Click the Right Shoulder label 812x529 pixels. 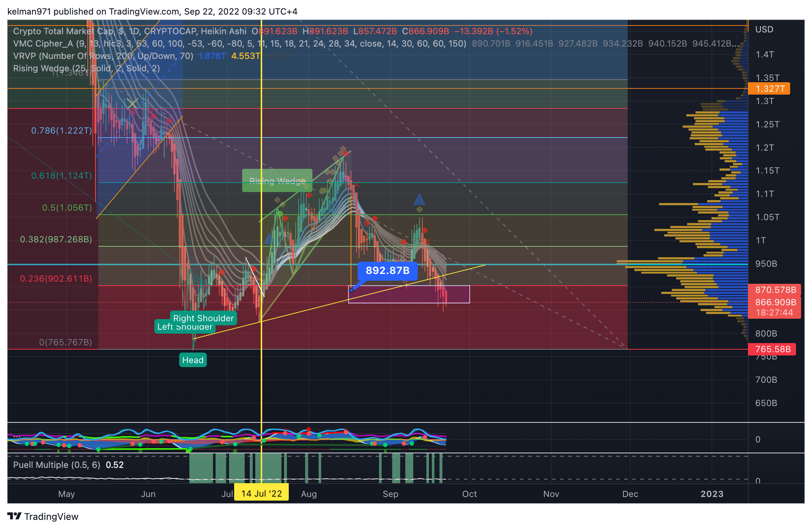(x=203, y=318)
